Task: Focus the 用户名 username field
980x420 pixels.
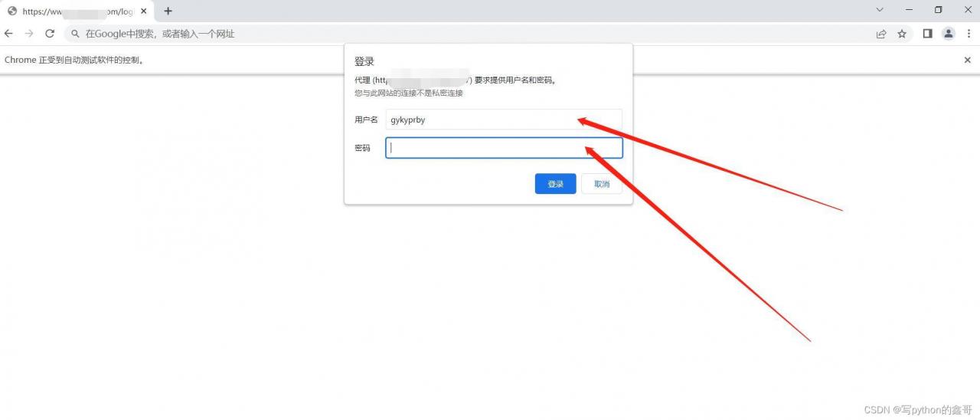Action: tap(504, 120)
